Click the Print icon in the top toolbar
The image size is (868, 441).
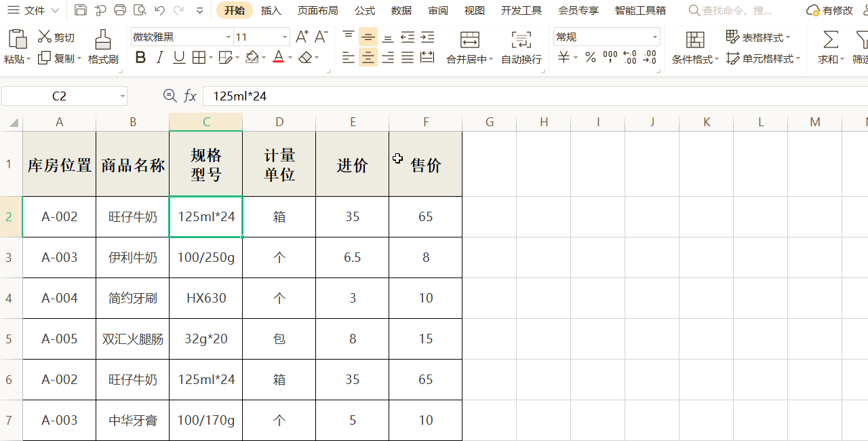[x=120, y=10]
